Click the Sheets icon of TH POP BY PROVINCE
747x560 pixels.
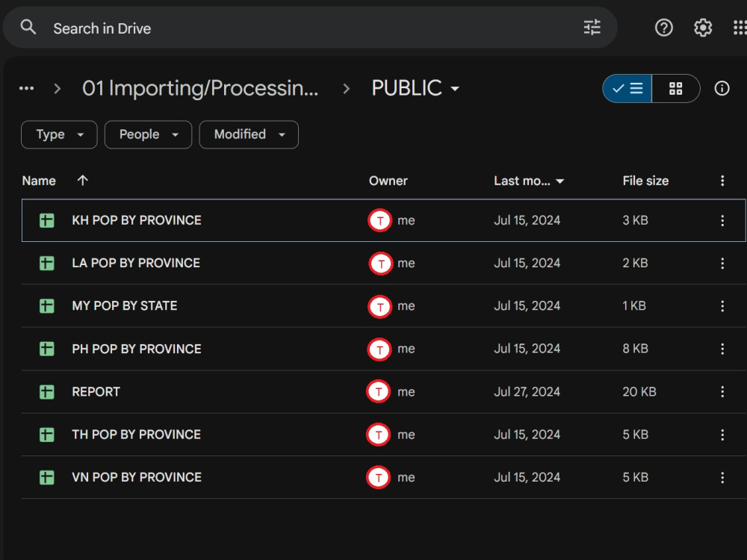(x=46, y=435)
